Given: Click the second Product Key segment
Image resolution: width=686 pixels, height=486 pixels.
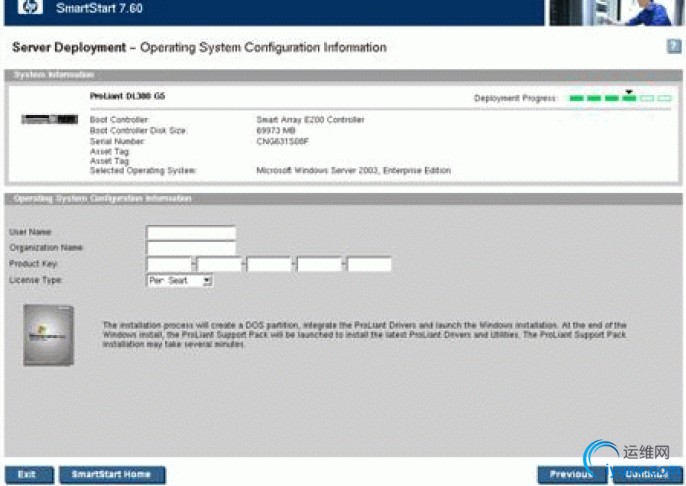Looking at the screenshot, I should (219, 264).
